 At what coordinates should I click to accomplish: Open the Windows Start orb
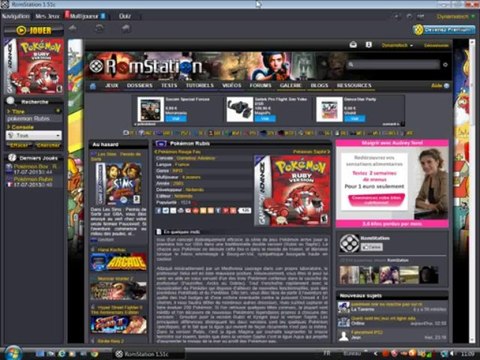[x=14, y=353]
